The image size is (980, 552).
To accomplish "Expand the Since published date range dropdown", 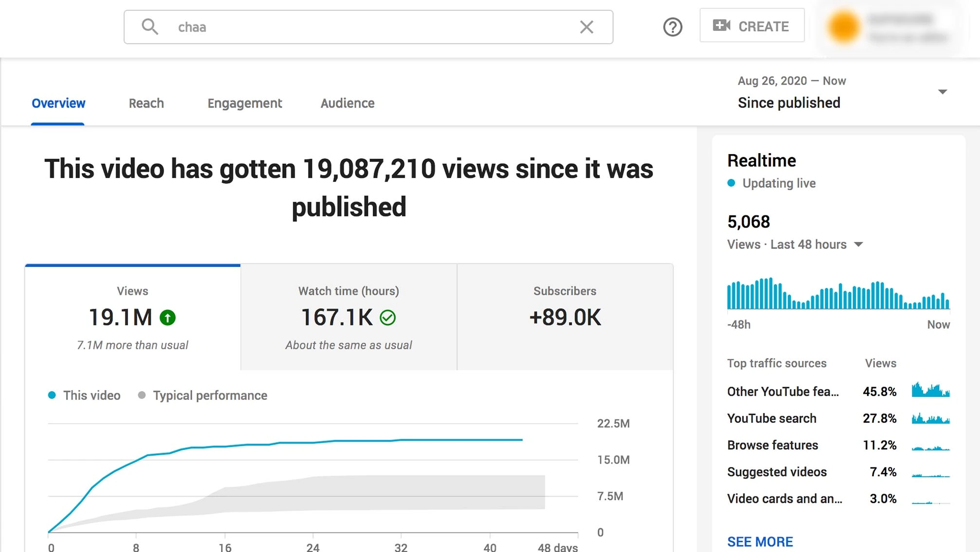I will click(x=942, y=92).
